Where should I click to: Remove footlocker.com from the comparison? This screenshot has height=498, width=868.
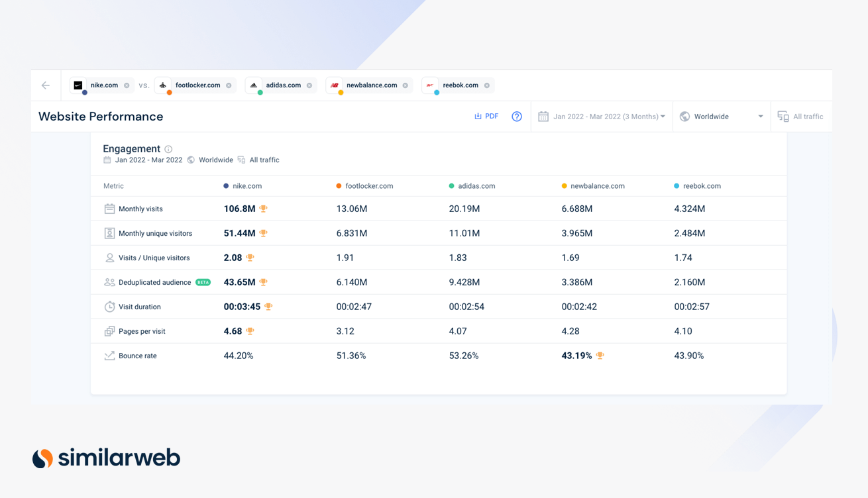(229, 85)
